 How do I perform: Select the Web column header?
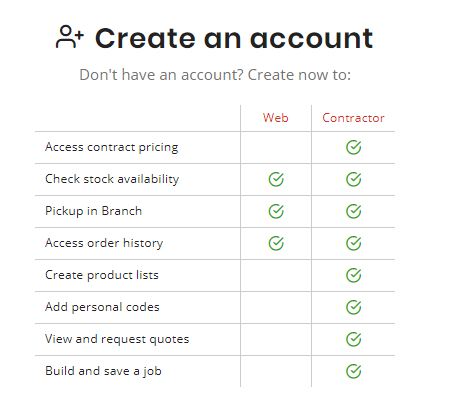pyautogui.click(x=275, y=118)
